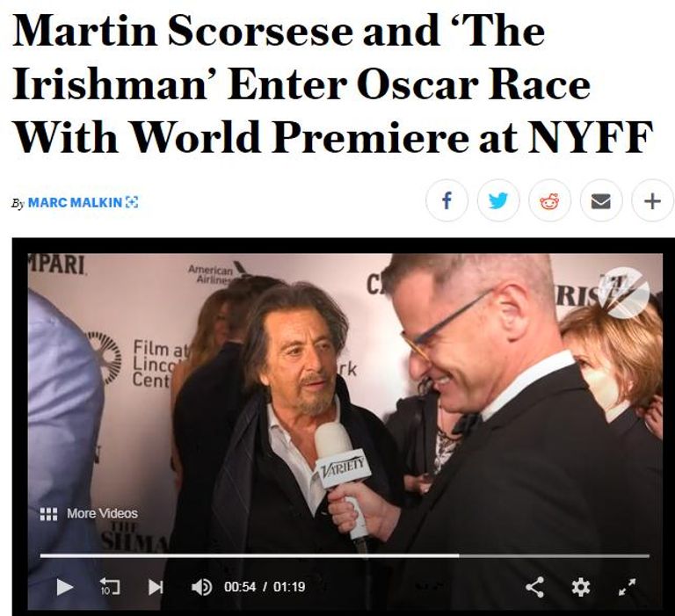Image resolution: width=675 pixels, height=616 pixels.
Task: Skip to next video
Action: (x=156, y=587)
